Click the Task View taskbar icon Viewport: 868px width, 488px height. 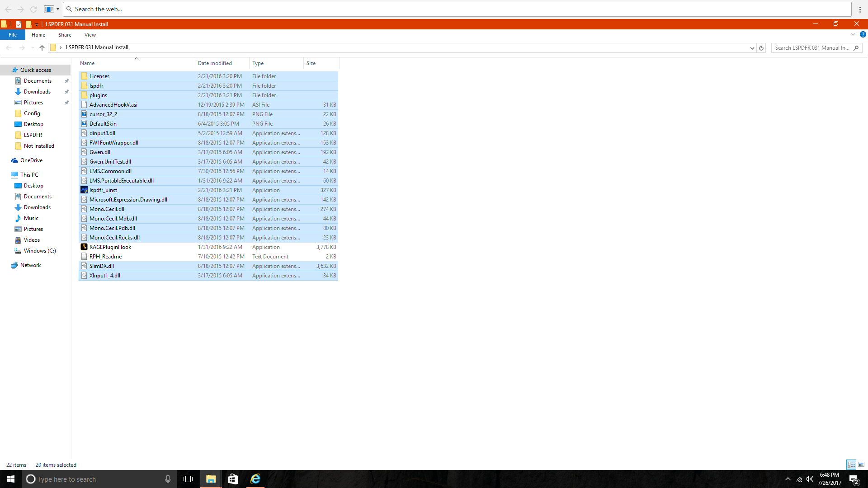point(188,479)
